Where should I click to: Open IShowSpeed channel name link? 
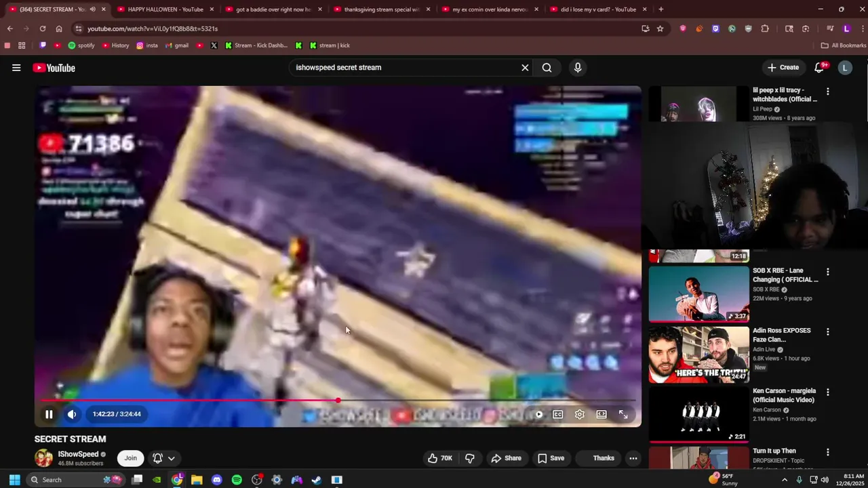pos(79,454)
